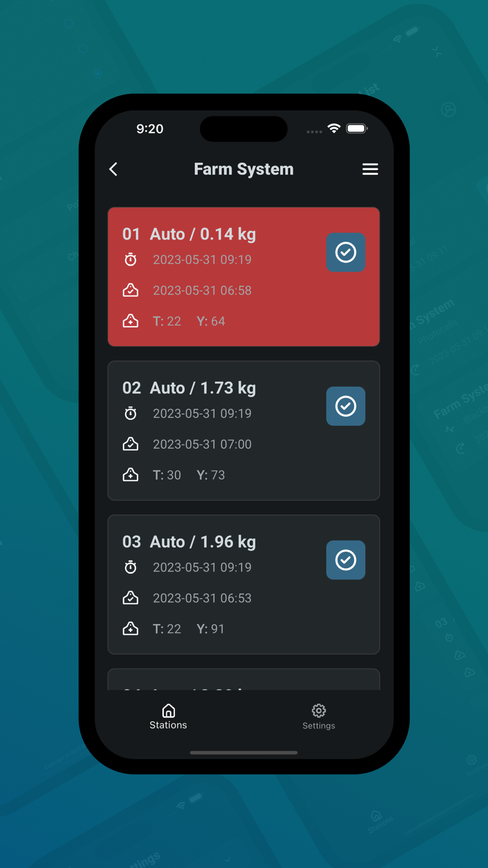Open the partially visible station 04 card
Screen dimensions: 488x868
coord(244,679)
